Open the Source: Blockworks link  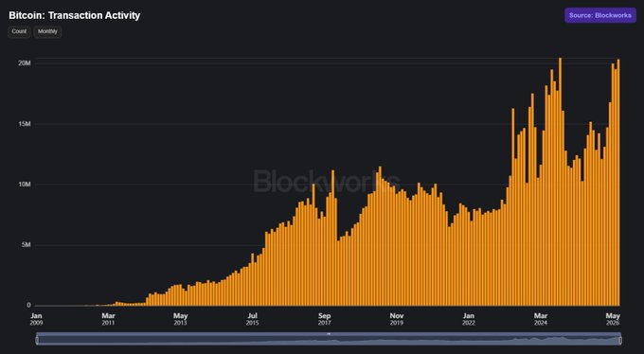[600, 15]
